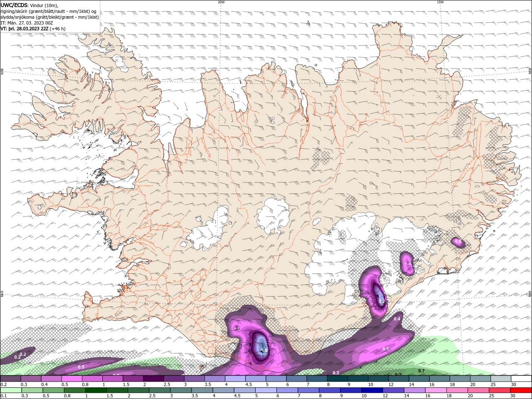Click the dark purple 2 swatch in top legend
The image size is (532, 399).
coord(154,379)
